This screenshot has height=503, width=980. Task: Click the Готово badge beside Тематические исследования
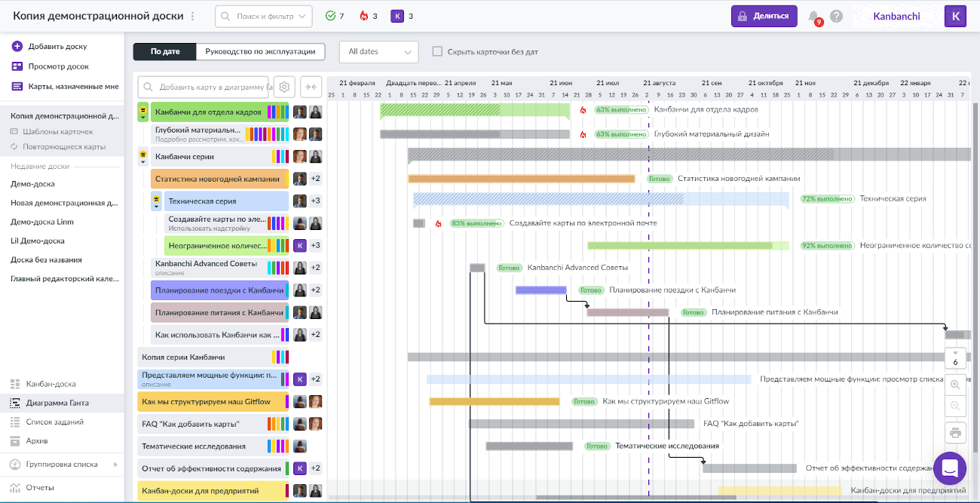597,446
